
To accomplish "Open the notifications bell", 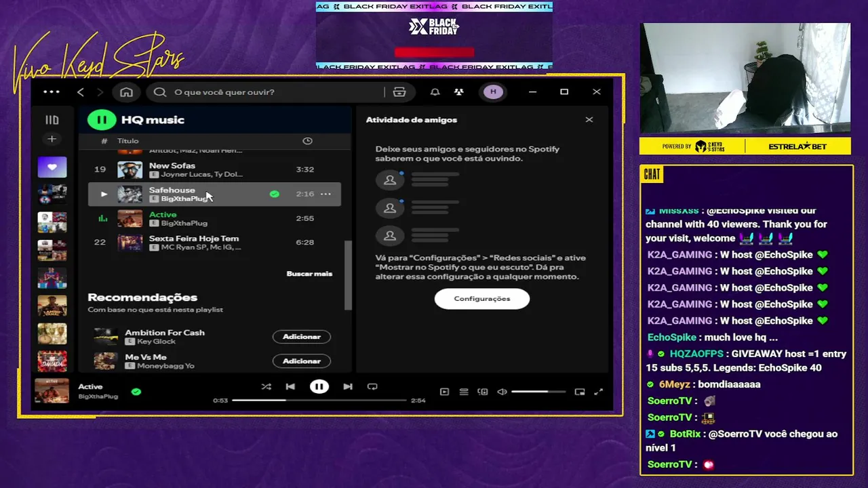I will tap(435, 92).
